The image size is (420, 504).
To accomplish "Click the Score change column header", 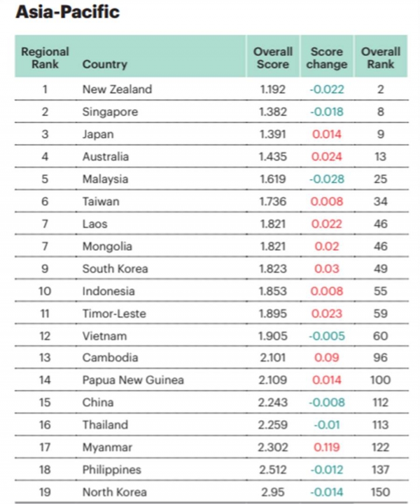I will pos(327,58).
